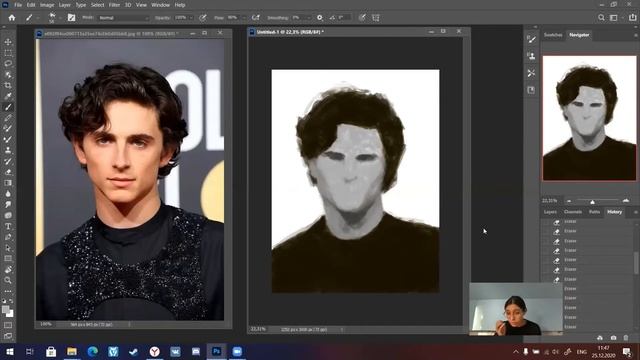Image resolution: width=640 pixels, height=360 pixels.
Task: Open the History panel menu
Action: [x=635, y=212]
